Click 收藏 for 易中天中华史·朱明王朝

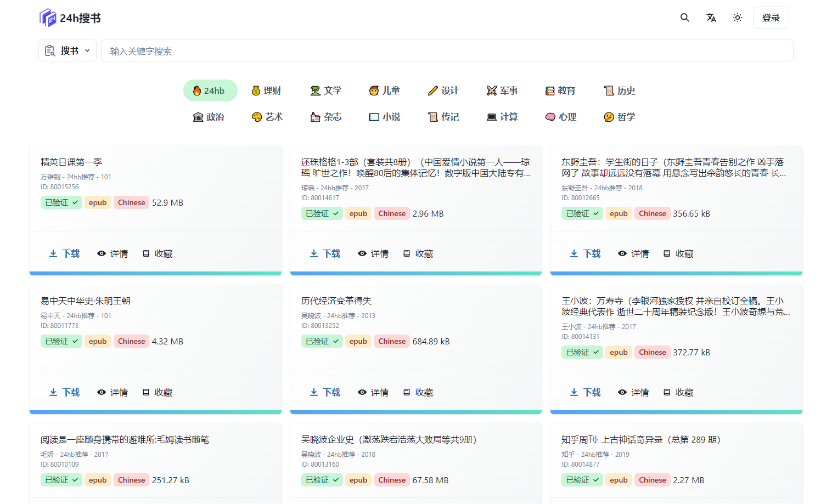pos(158,392)
